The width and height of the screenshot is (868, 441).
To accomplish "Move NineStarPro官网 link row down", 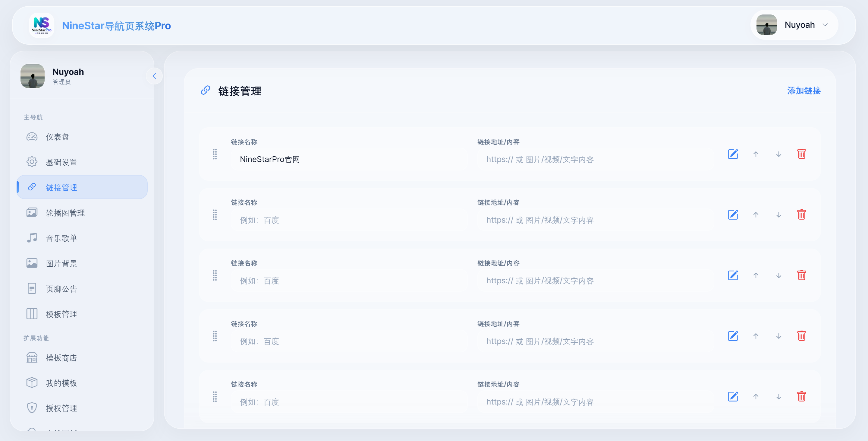I will pos(779,154).
